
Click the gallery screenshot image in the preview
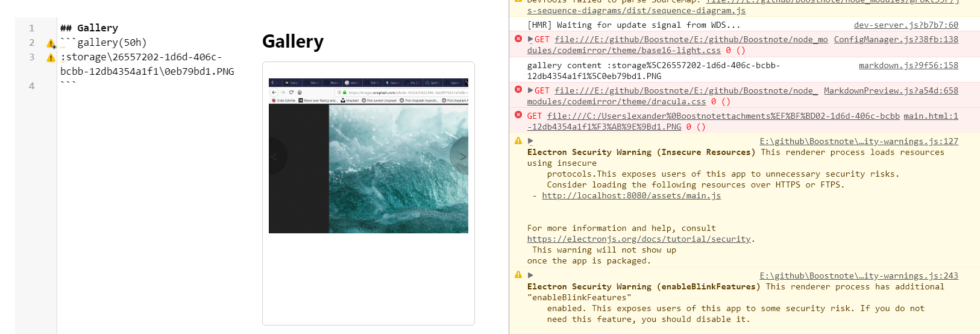368,156
